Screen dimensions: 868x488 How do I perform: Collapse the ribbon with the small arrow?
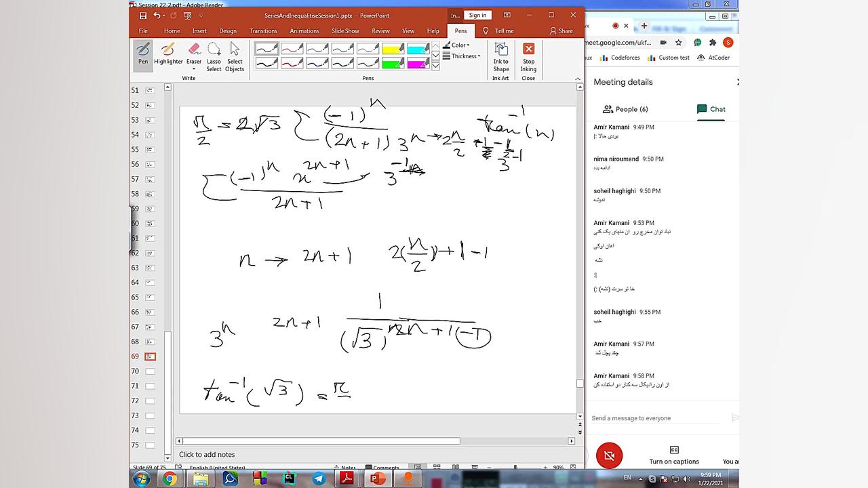[x=578, y=79]
